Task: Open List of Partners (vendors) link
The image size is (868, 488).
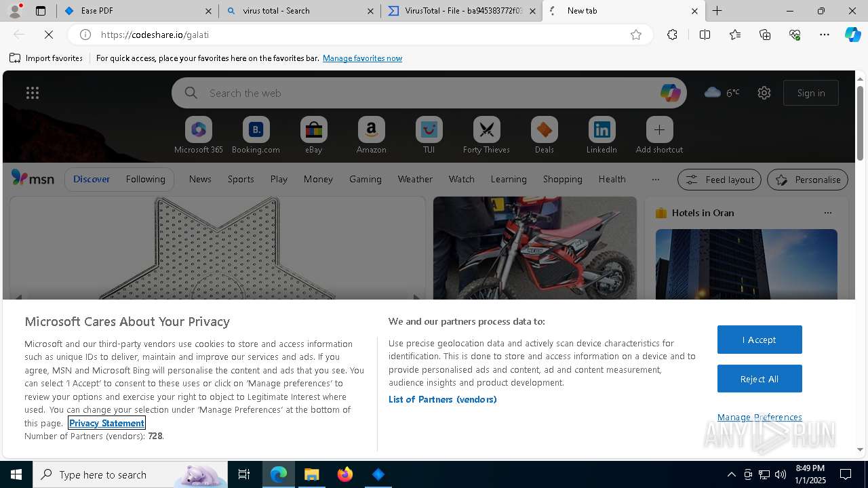Action: pyautogui.click(x=442, y=399)
